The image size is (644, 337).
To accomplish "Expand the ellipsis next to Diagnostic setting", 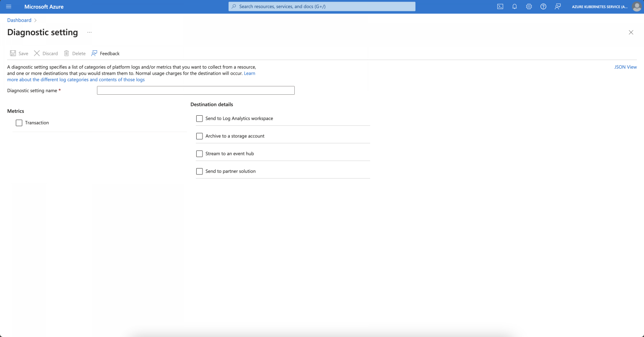I will pyautogui.click(x=89, y=32).
